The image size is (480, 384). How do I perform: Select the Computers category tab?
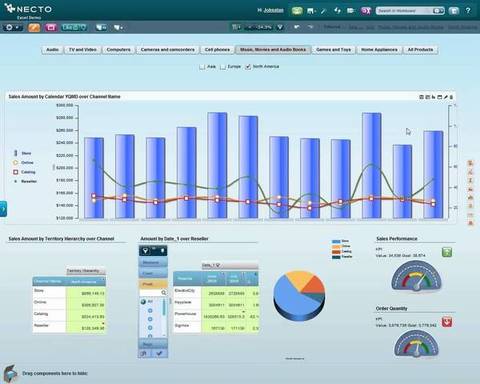pos(118,50)
